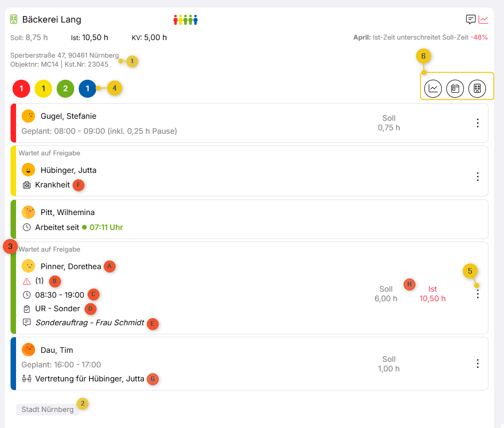This screenshot has height=428, width=504.
Task: Click the colored people group icon
Action: pos(186,20)
